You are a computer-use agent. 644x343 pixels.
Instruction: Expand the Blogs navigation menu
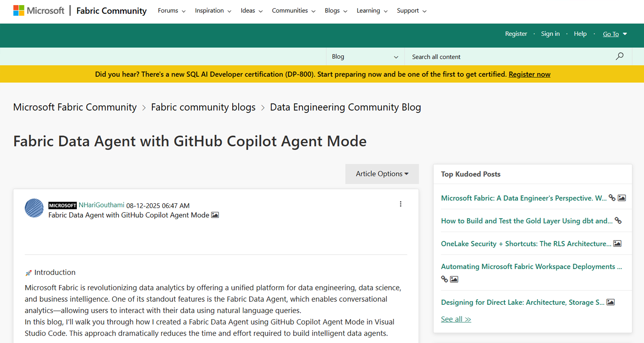336,11
